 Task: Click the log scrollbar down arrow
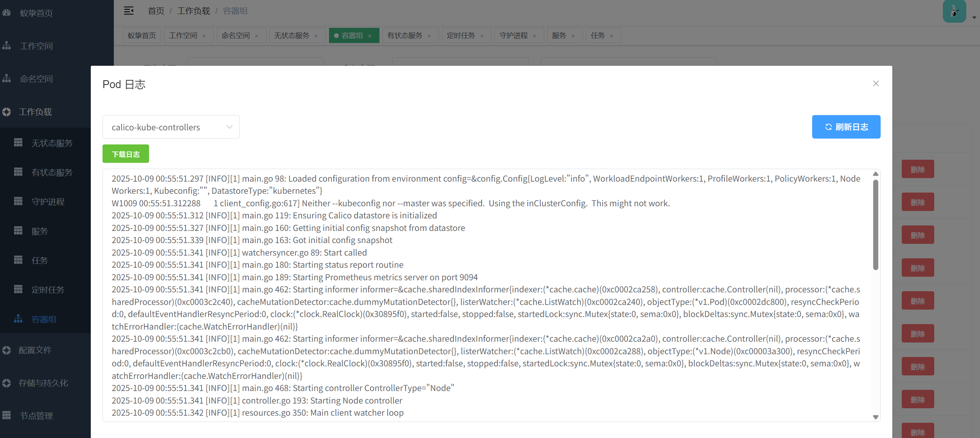[876, 417]
